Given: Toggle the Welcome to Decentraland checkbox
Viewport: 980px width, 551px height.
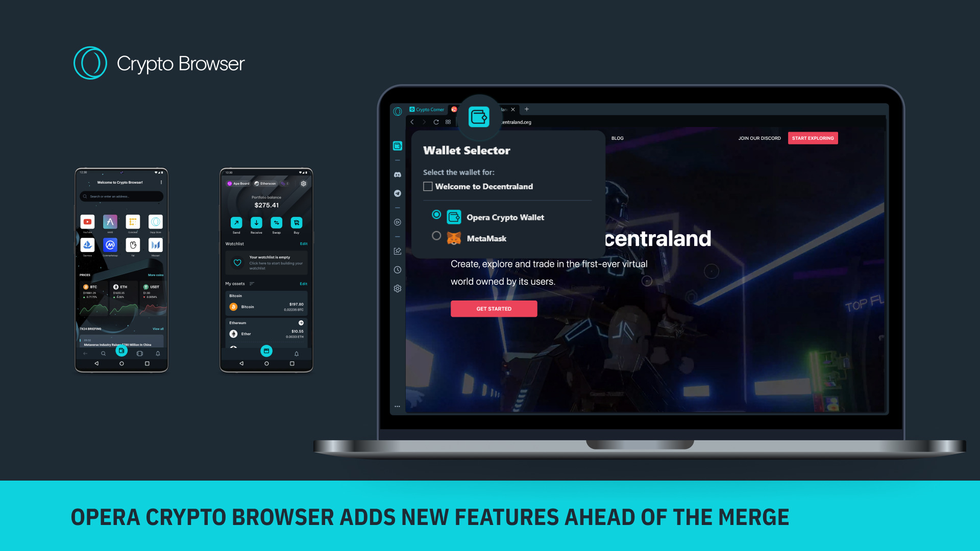Looking at the screenshot, I should pos(428,186).
